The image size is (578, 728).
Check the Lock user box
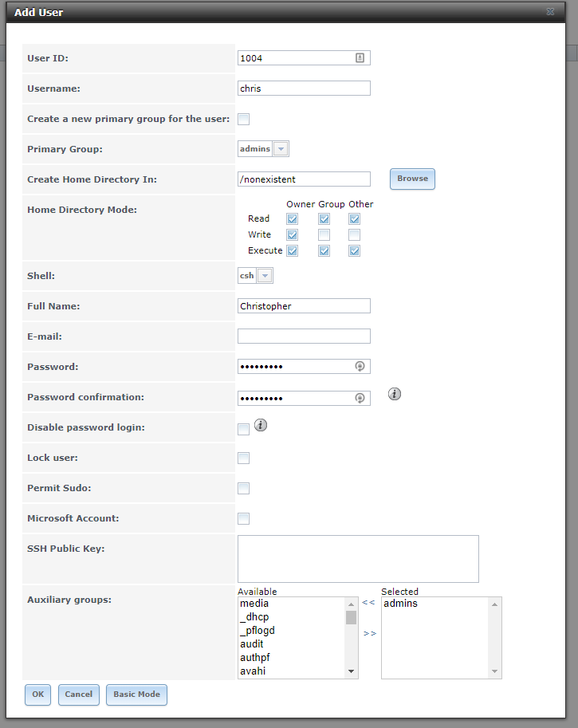(x=244, y=458)
